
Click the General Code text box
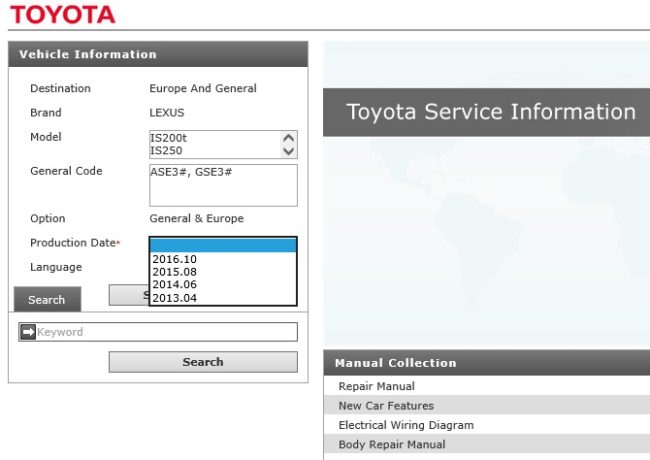coord(223,185)
